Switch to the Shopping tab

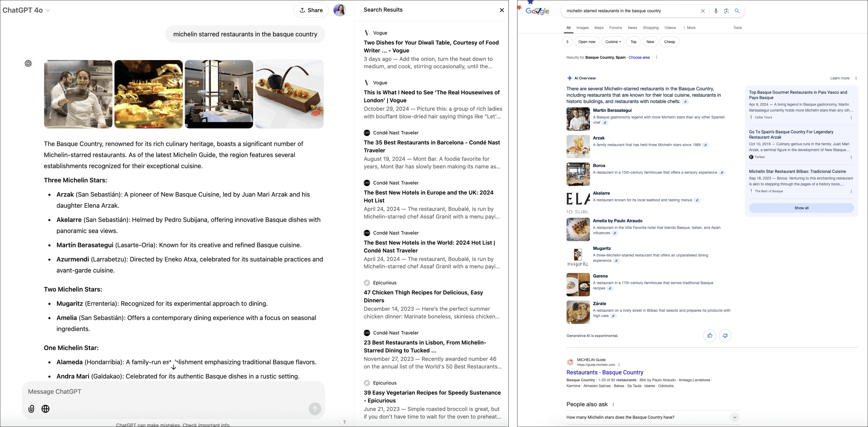tap(650, 28)
